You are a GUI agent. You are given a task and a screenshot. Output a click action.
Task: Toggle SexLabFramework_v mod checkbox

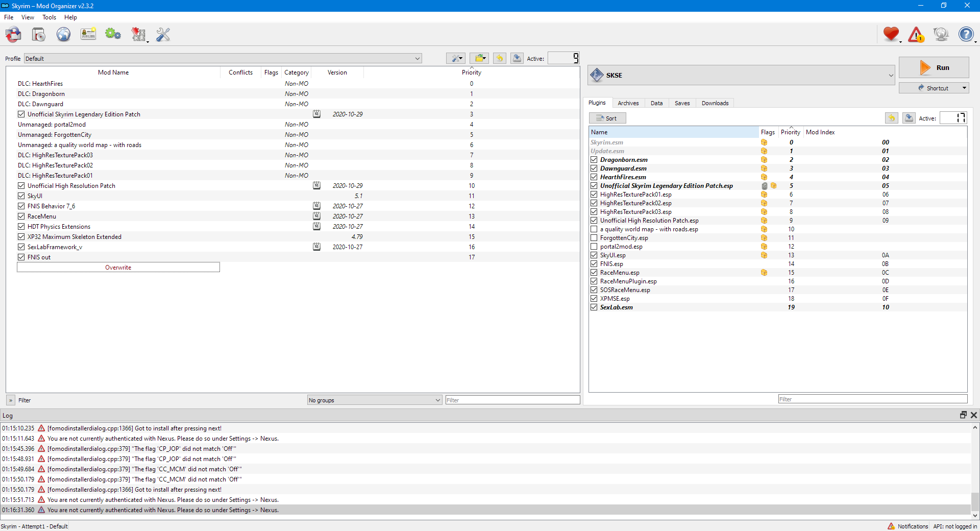point(21,247)
